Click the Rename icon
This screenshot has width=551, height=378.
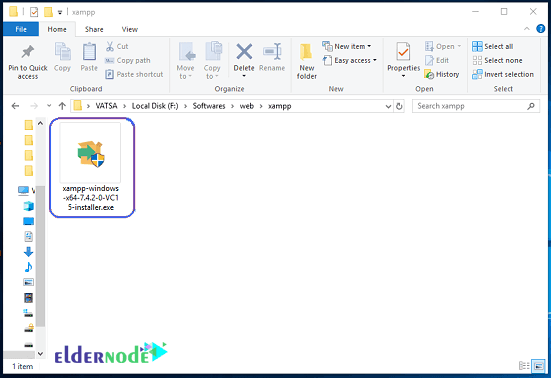pos(272,52)
